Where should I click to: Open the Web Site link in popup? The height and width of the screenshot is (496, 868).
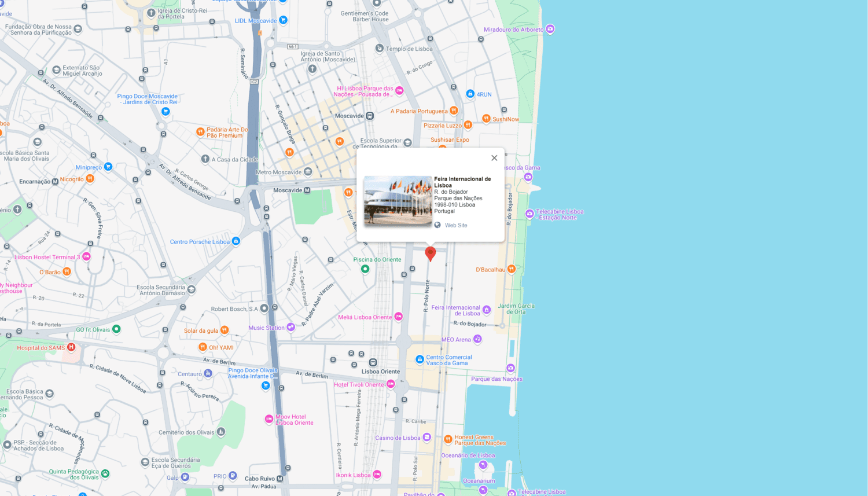pyautogui.click(x=455, y=225)
